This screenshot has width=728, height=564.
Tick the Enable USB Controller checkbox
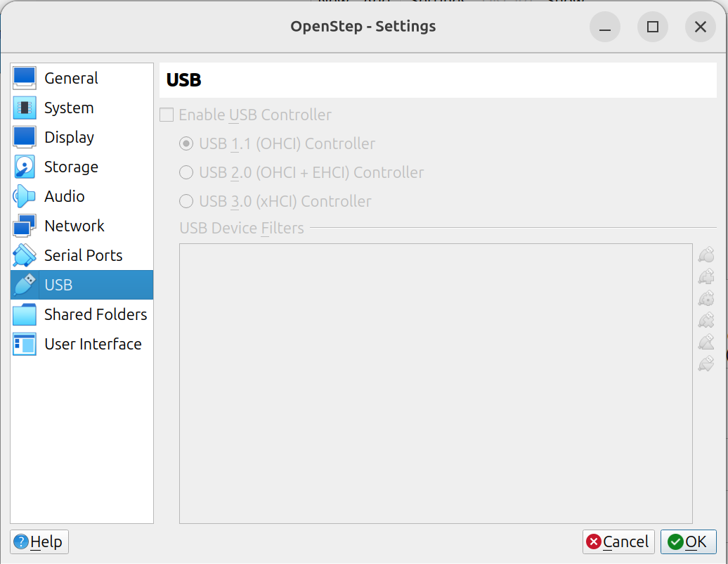[x=167, y=115]
